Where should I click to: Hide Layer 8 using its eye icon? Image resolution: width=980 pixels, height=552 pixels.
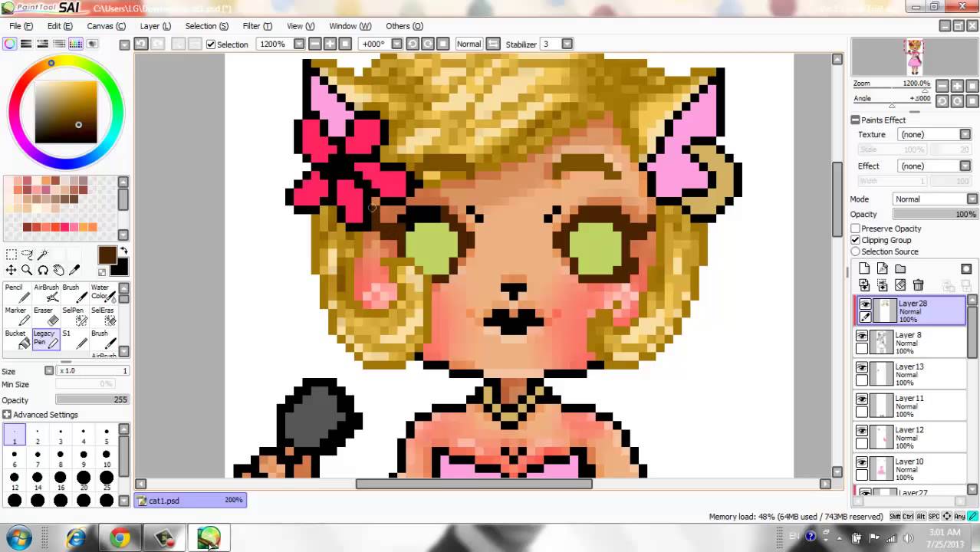point(862,336)
